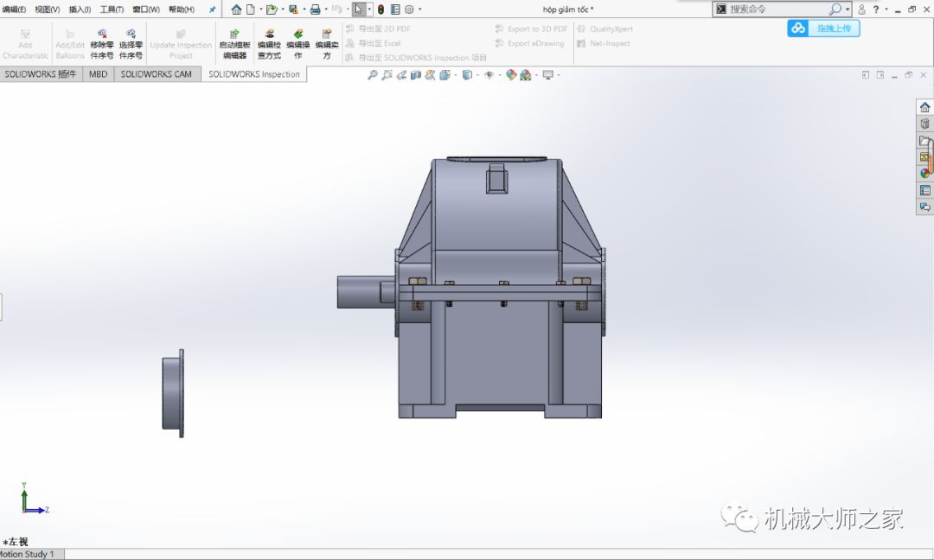Click the Print icon
The height and width of the screenshot is (560, 934).
click(x=316, y=10)
